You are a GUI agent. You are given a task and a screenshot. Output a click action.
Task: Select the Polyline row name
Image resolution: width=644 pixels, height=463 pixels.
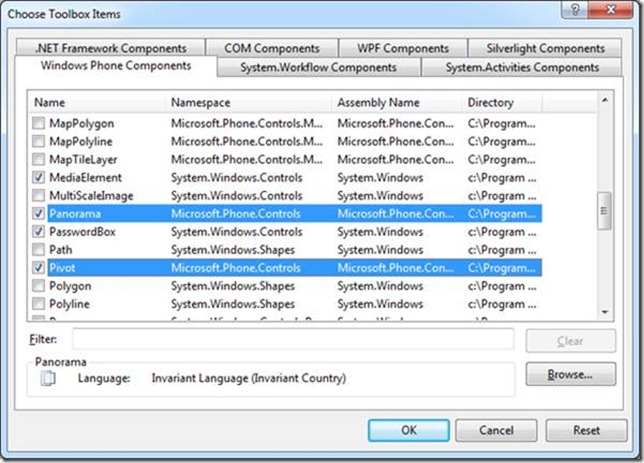point(69,304)
